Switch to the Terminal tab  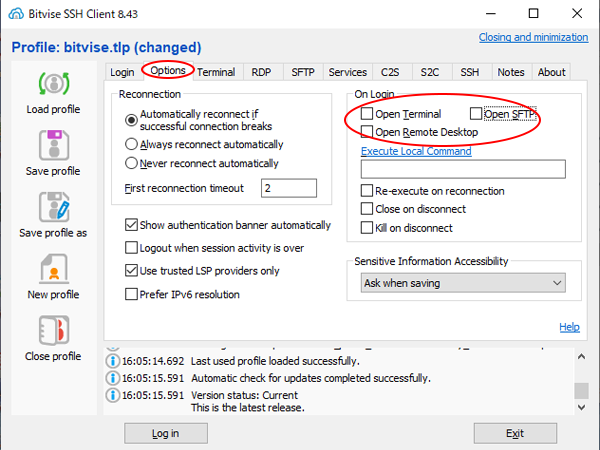[x=216, y=72]
